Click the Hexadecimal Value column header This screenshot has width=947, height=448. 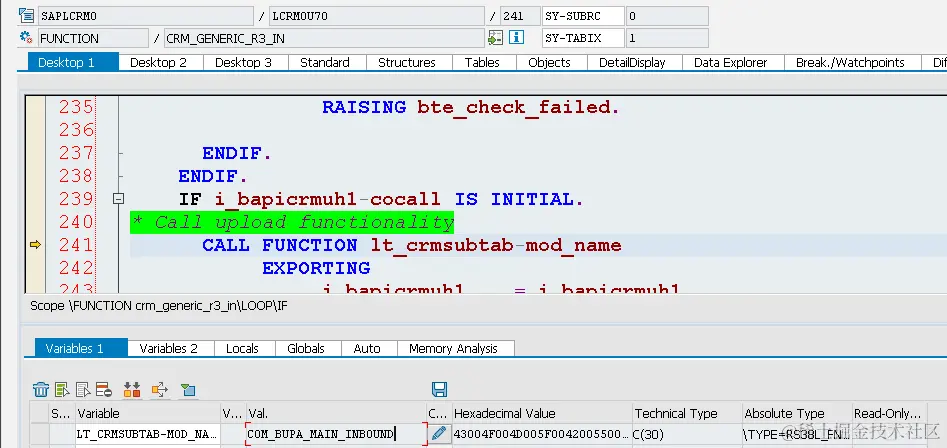542,414
